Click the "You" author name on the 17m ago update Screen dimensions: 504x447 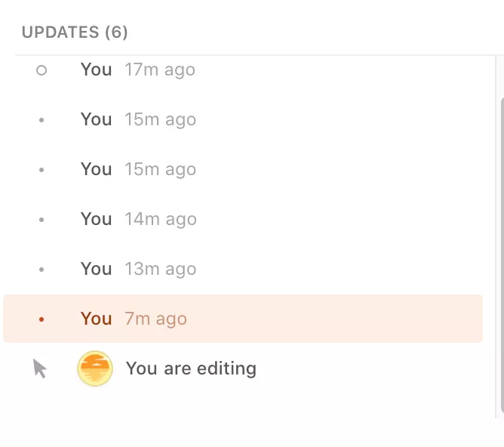[x=97, y=69]
